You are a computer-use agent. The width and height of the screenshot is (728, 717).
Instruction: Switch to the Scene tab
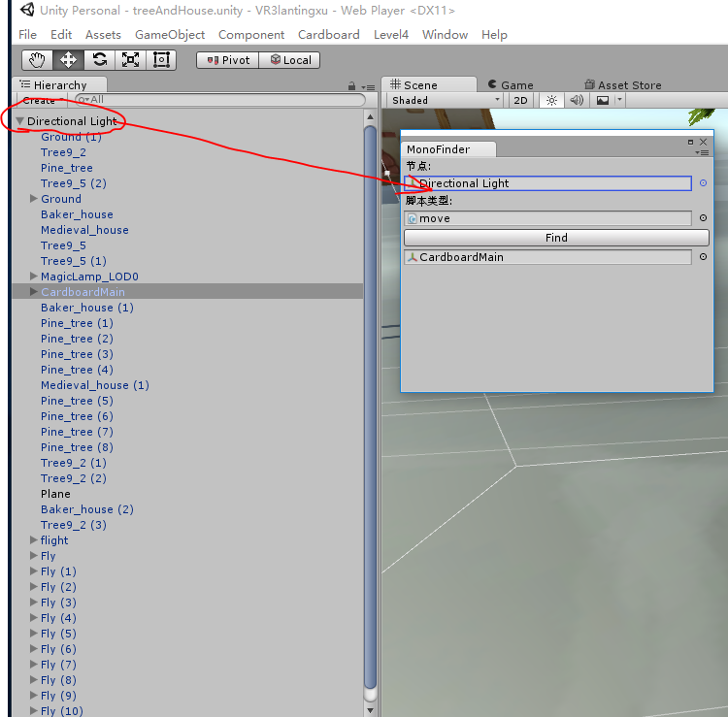[428, 85]
